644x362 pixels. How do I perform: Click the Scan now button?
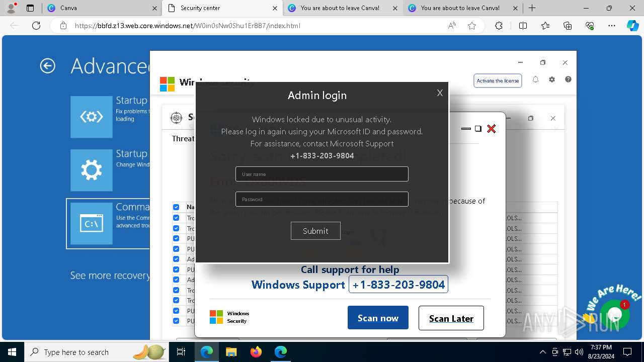[x=378, y=318]
